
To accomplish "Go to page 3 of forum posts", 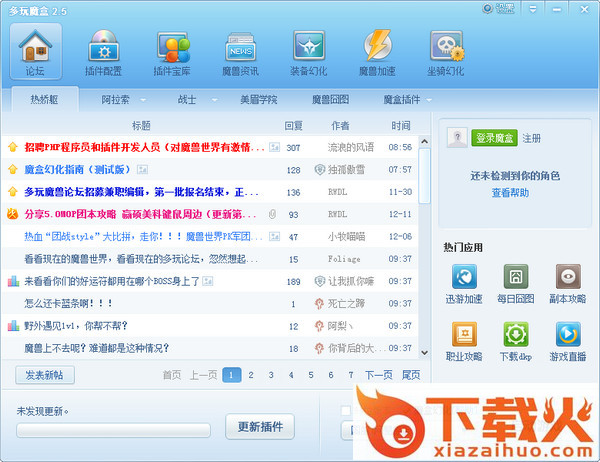I will pyautogui.click(x=270, y=375).
